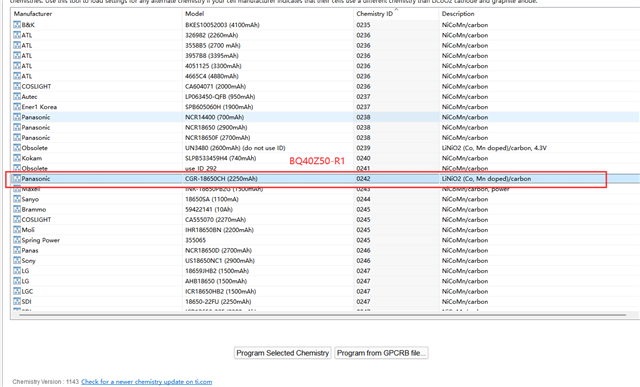Screen dimensions: 640x387
Task: Click Chemistry ID 0235
Action: pyautogui.click(x=363, y=25)
